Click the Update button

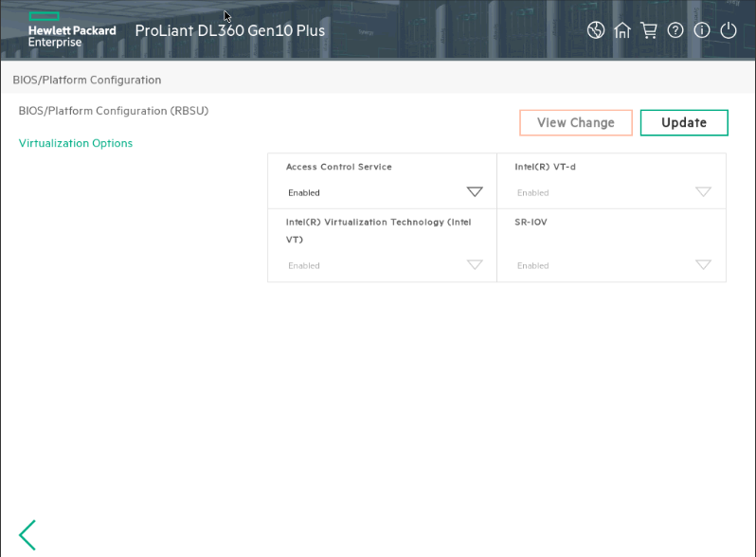[684, 122]
